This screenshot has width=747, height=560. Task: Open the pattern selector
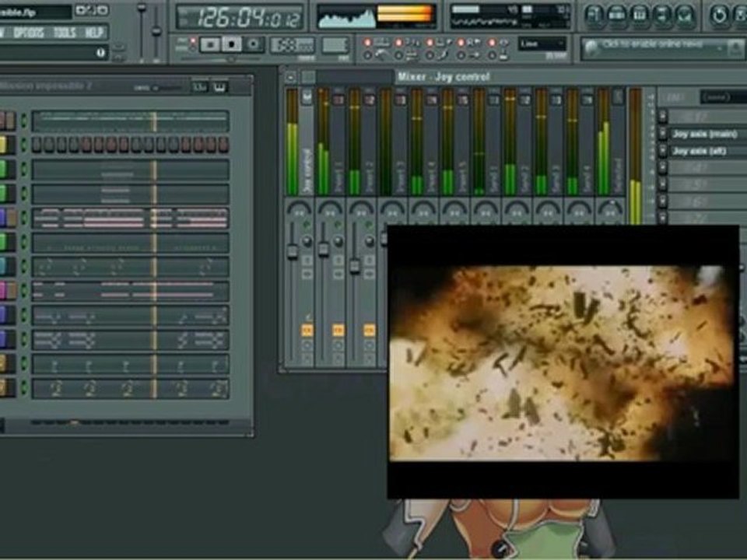coord(335,45)
